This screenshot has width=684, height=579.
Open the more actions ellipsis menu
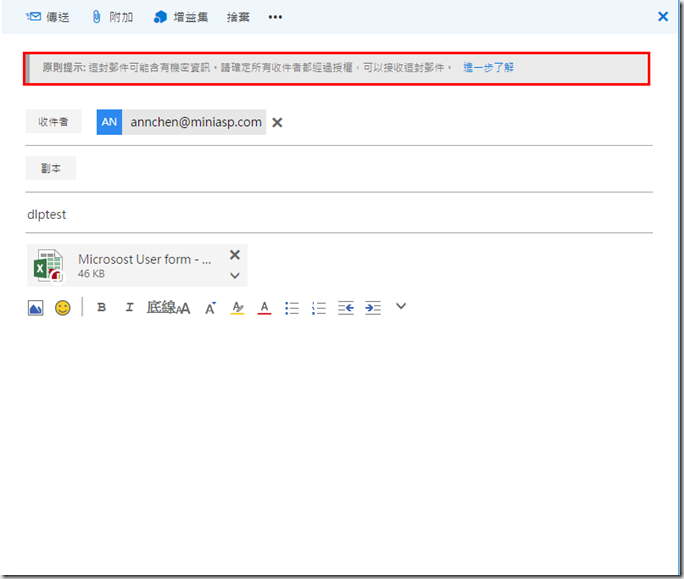coord(276,17)
